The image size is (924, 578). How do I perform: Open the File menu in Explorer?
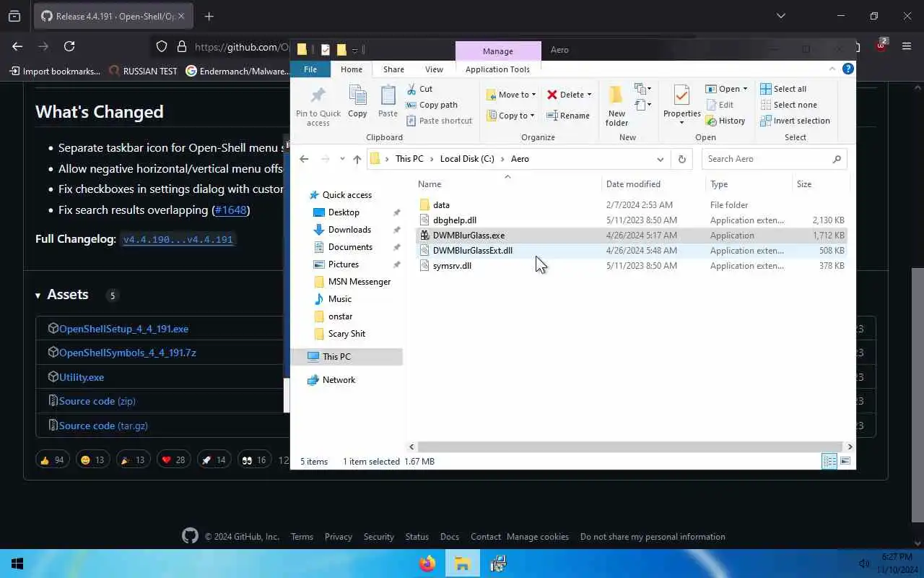point(310,69)
